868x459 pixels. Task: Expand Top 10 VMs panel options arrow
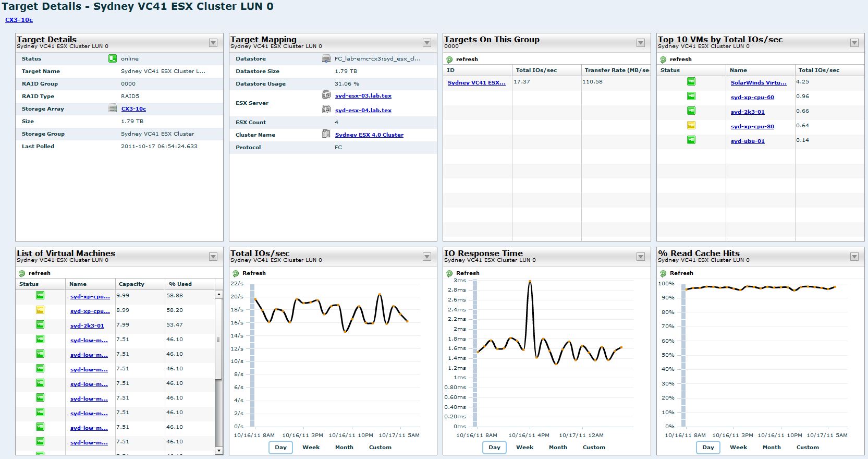point(854,43)
